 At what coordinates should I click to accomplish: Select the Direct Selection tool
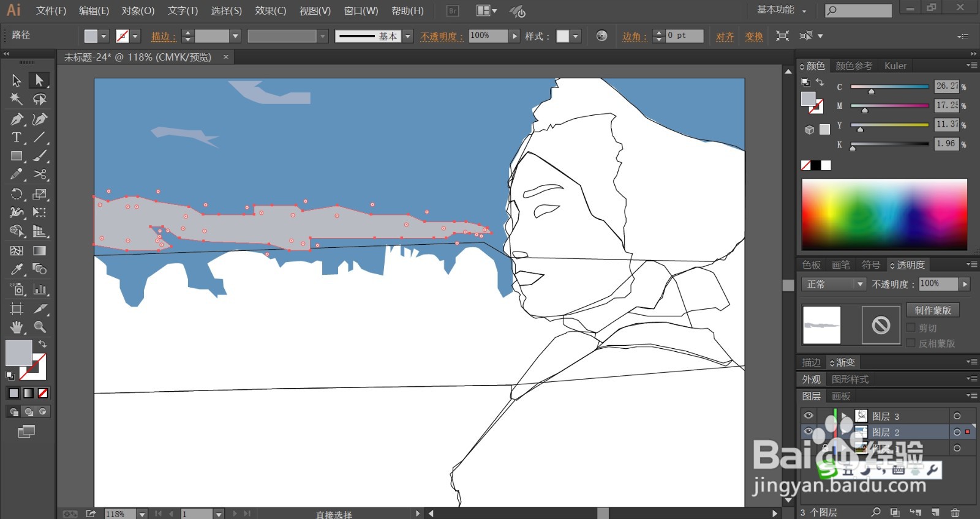click(x=40, y=80)
